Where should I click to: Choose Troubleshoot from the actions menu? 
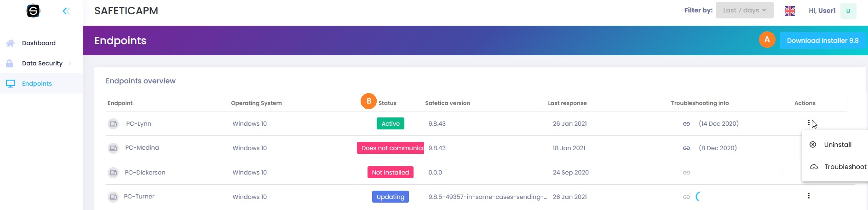click(x=835, y=167)
